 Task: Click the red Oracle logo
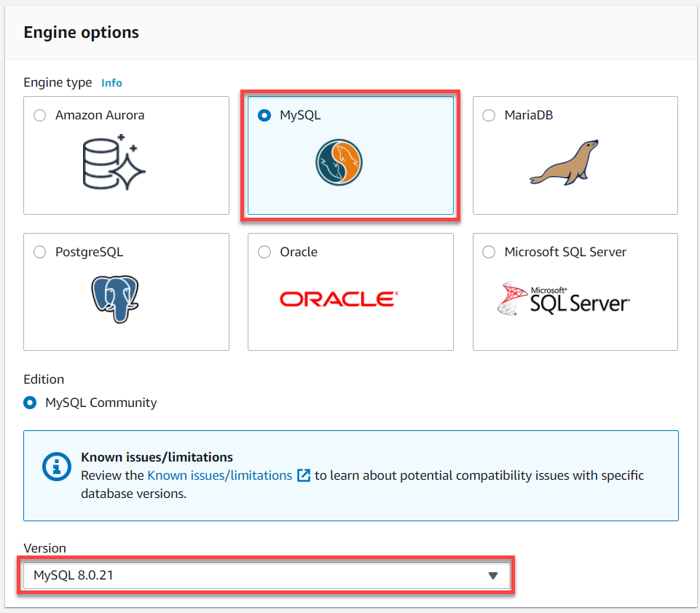(339, 299)
